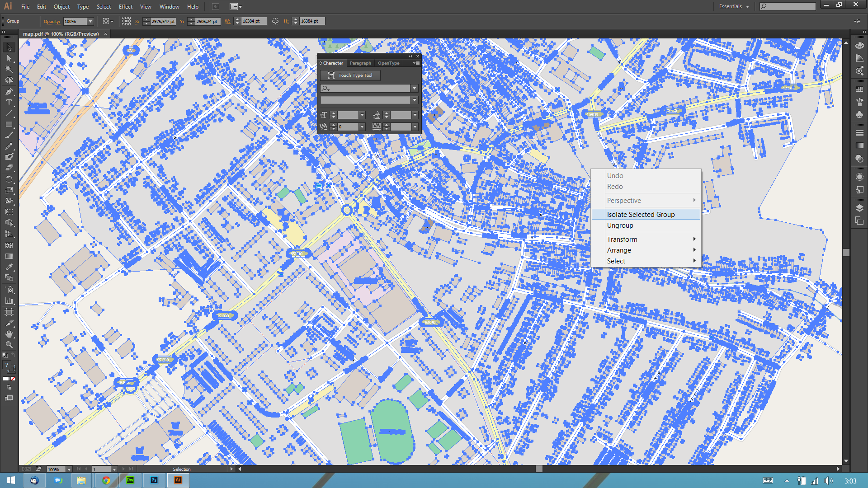Image resolution: width=868 pixels, height=488 pixels.
Task: Click the reference point locator grid
Action: tap(126, 21)
